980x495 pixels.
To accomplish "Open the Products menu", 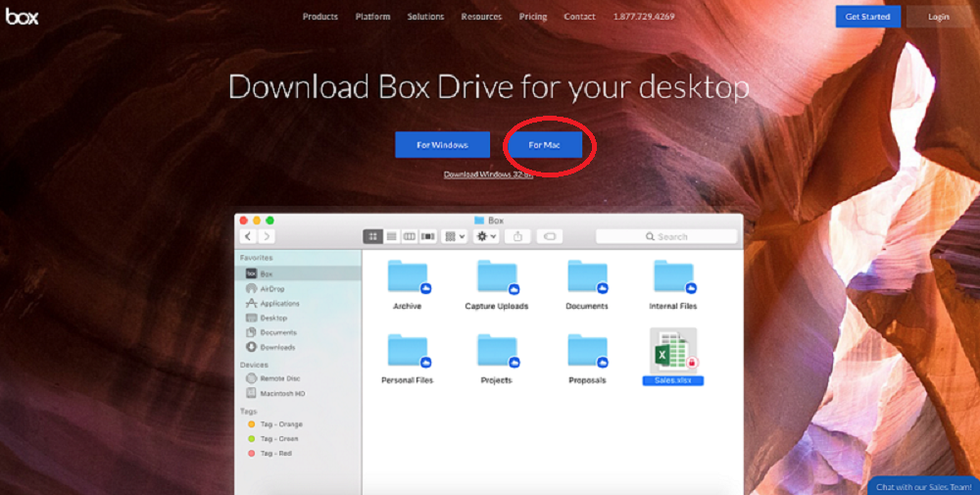I will coord(320,17).
